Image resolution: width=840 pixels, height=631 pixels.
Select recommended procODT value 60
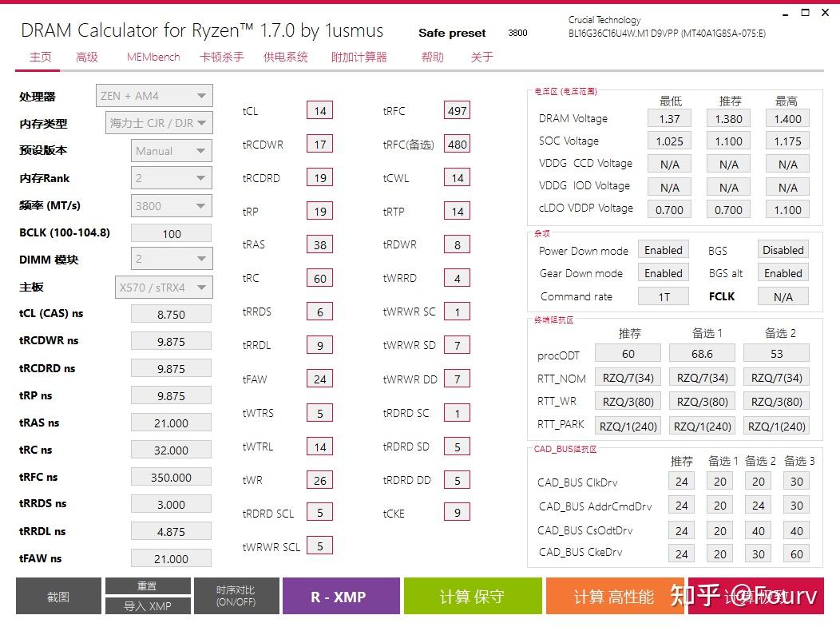tap(628, 354)
